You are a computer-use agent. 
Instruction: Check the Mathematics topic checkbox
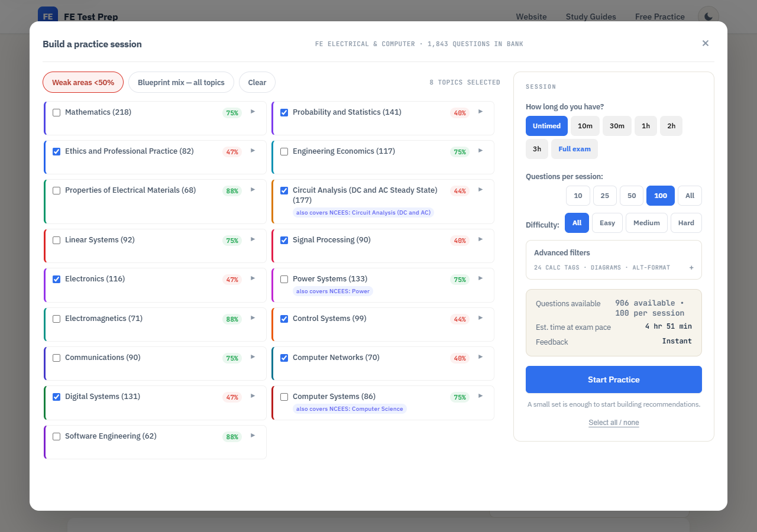(x=57, y=112)
